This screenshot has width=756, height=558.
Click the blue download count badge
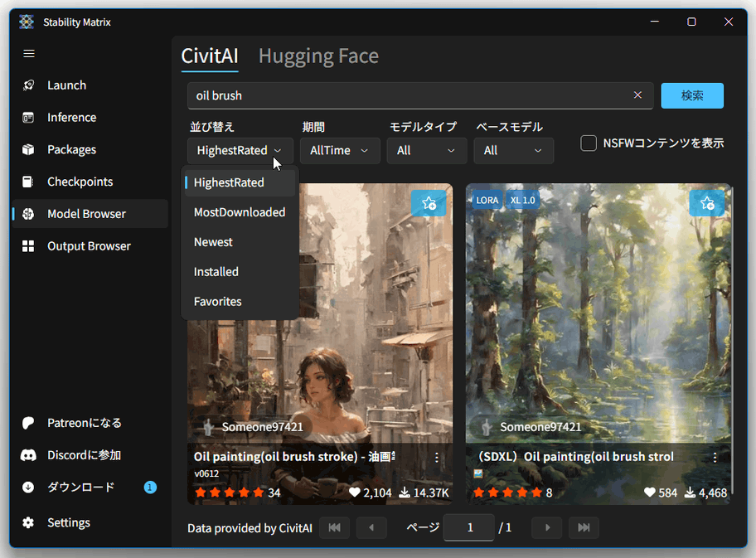click(x=150, y=487)
